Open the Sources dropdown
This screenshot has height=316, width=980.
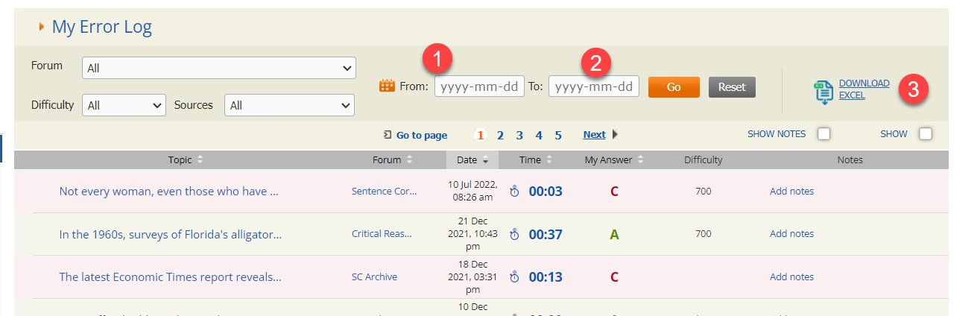coord(289,106)
